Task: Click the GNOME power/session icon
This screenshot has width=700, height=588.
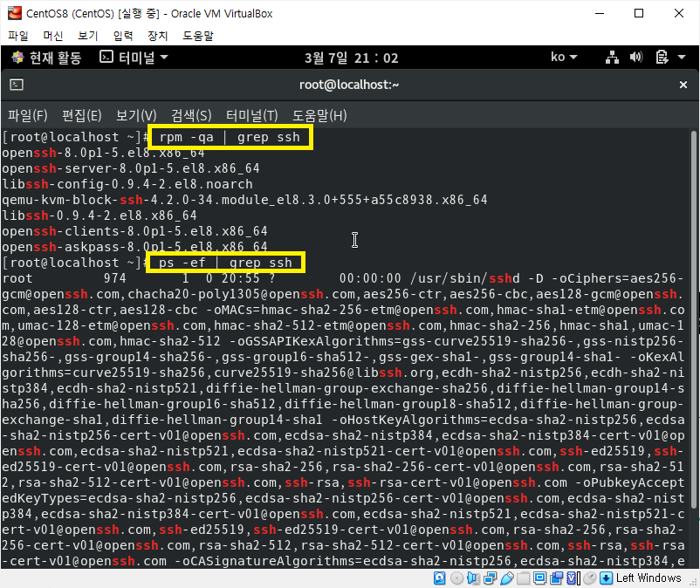Action: point(662,57)
